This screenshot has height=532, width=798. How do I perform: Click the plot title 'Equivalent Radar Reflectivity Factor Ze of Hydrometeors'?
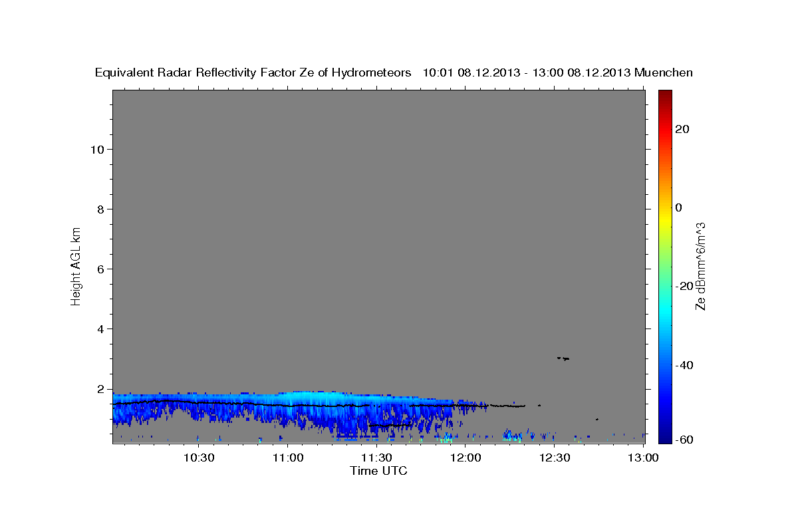click(253, 73)
